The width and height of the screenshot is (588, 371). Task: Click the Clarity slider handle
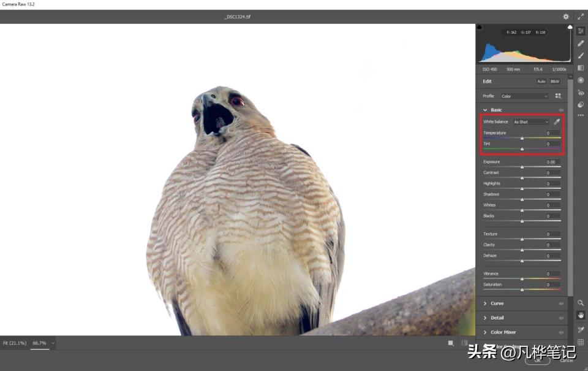(522, 250)
